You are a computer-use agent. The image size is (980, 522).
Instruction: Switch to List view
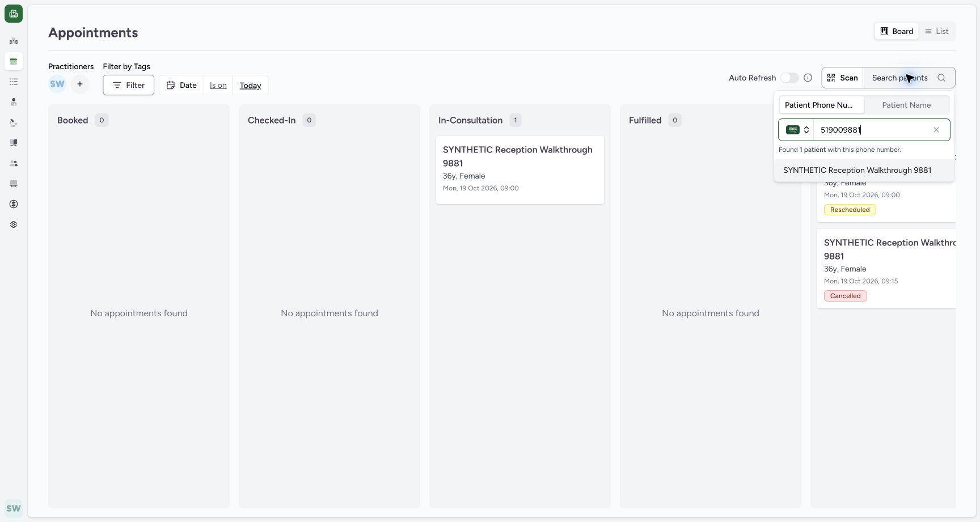click(x=936, y=31)
